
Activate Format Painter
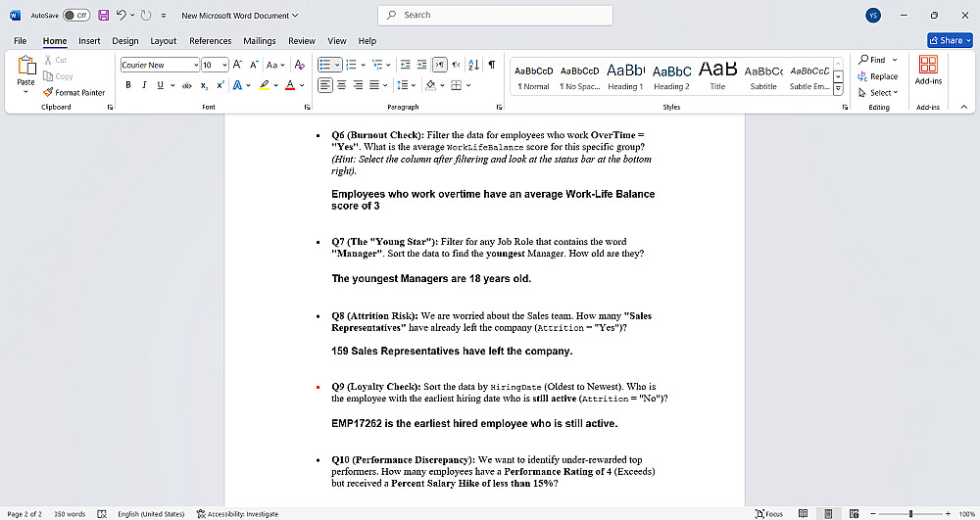coord(73,92)
